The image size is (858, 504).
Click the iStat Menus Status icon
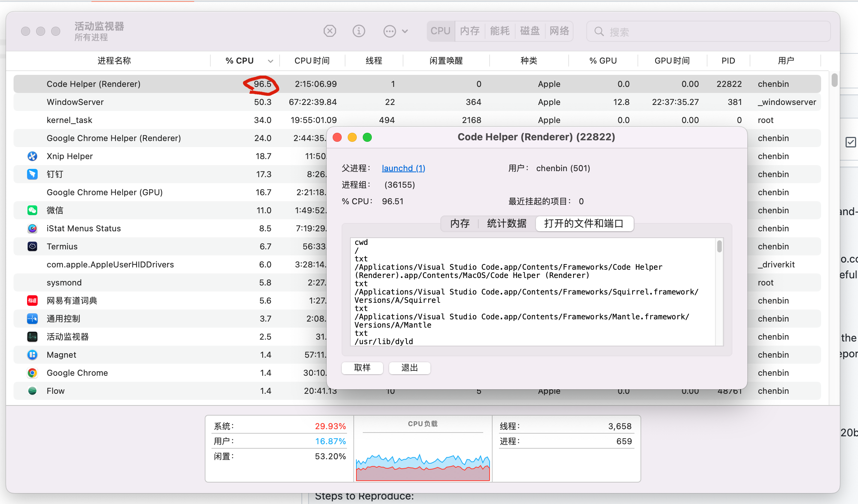[32, 228]
